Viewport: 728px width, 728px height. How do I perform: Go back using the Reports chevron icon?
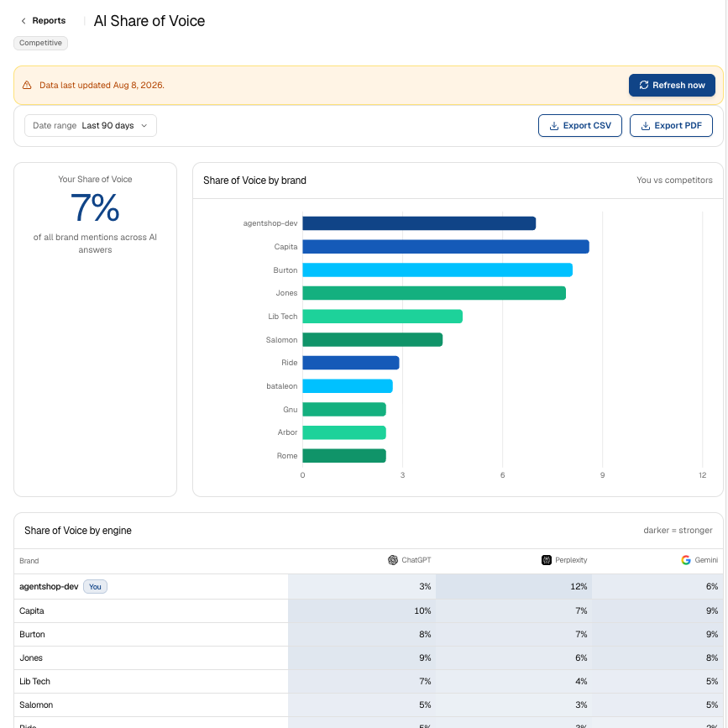coord(24,21)
